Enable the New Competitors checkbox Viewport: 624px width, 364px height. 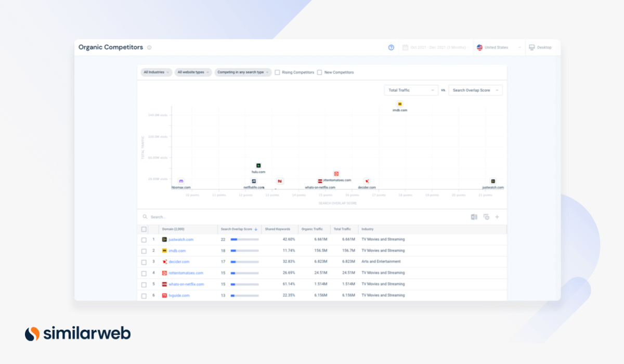[x=320, y=72]
